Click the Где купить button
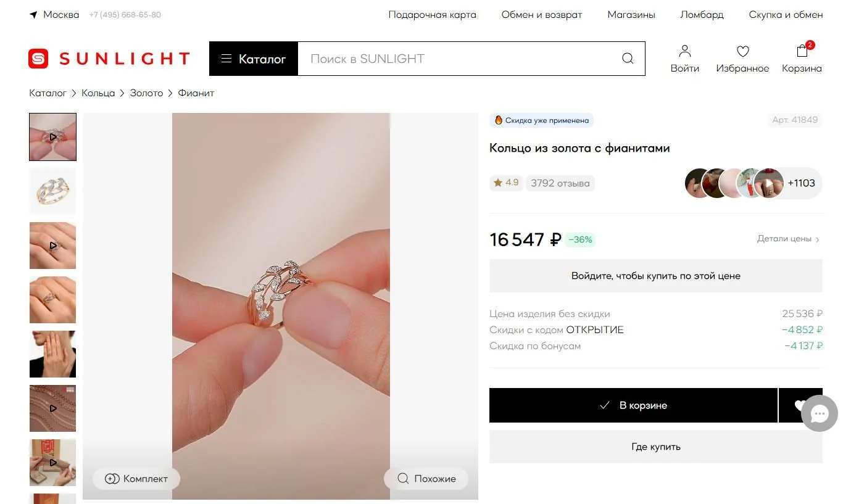This screenshot has height=504, width=851. tap(655, 447)
